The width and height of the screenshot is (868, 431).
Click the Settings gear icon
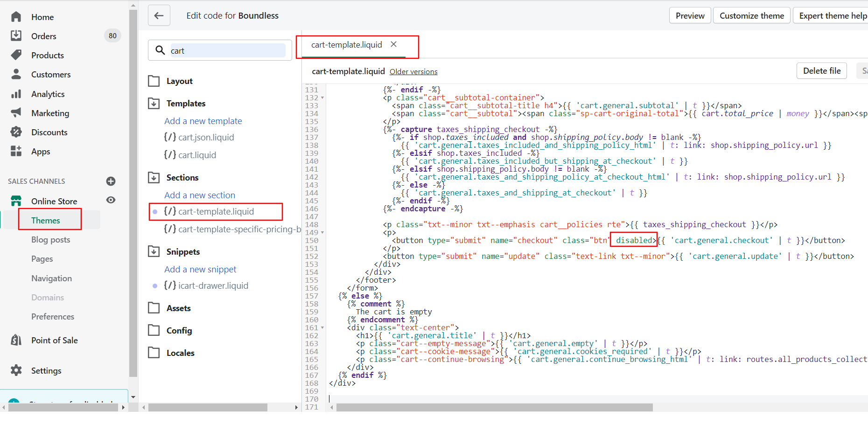[x=16, y=370]
